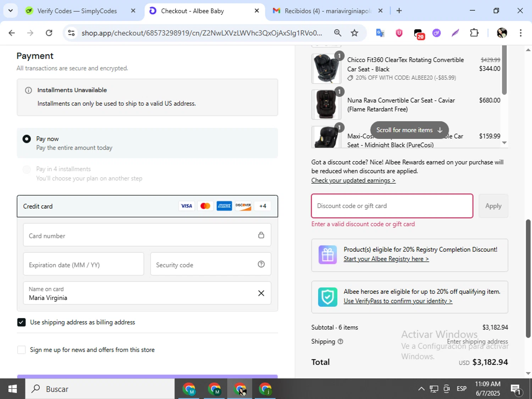
Task: Click the Amex card logo
Action: point(224,206)
